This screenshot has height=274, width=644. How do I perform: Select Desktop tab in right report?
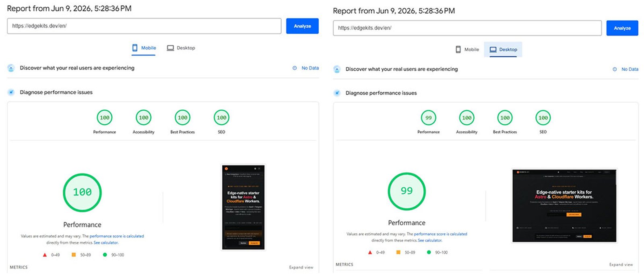click(x=503, y=50)
